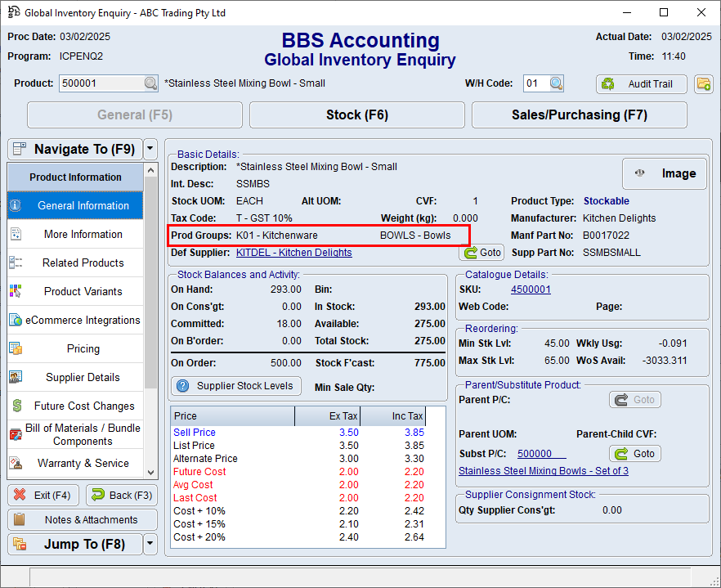Click the folder icon beside Audit Trail
Viewport: 721px width, 588px height.
click(x=703, y=83)
